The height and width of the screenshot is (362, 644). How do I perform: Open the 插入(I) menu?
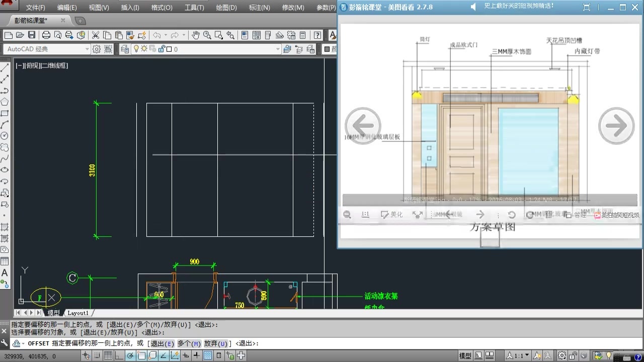point(130,8)
